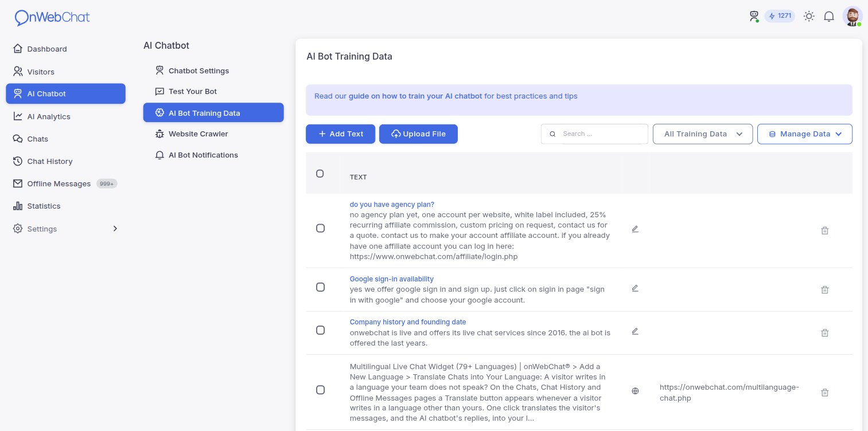Click the AI Analytics chart icon
The image size is (868, 431).
(18, 116)
